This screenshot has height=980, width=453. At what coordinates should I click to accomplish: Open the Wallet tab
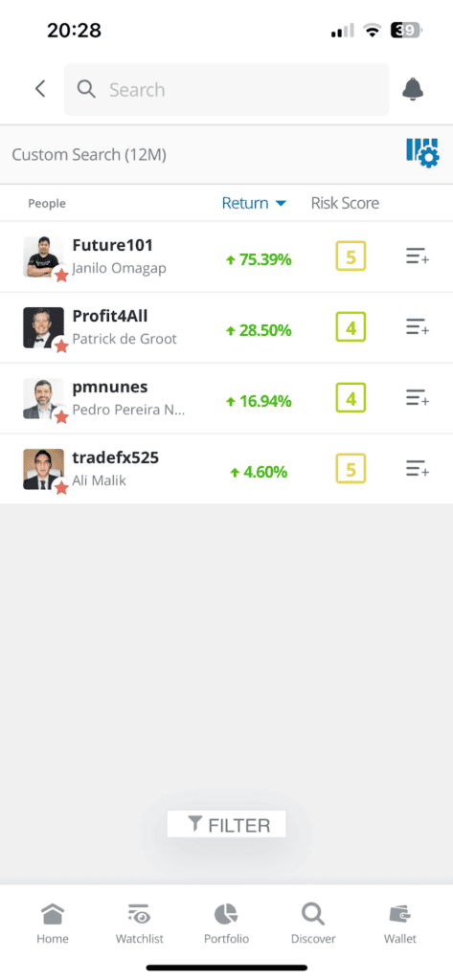(x=400, y=924)
